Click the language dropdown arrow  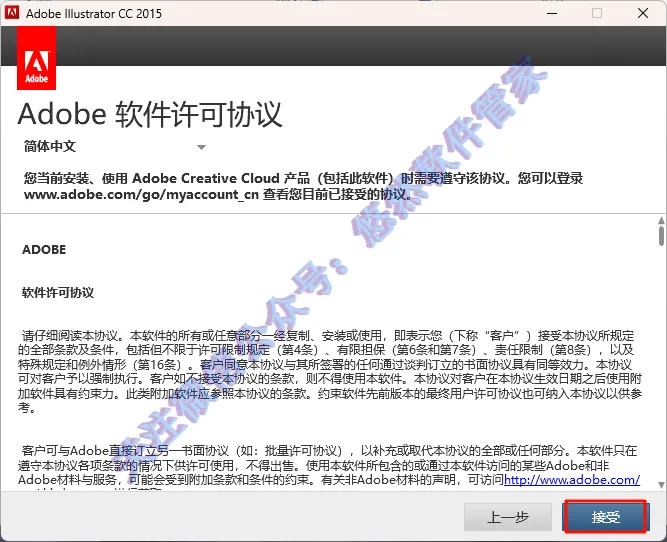click(202, 147)
